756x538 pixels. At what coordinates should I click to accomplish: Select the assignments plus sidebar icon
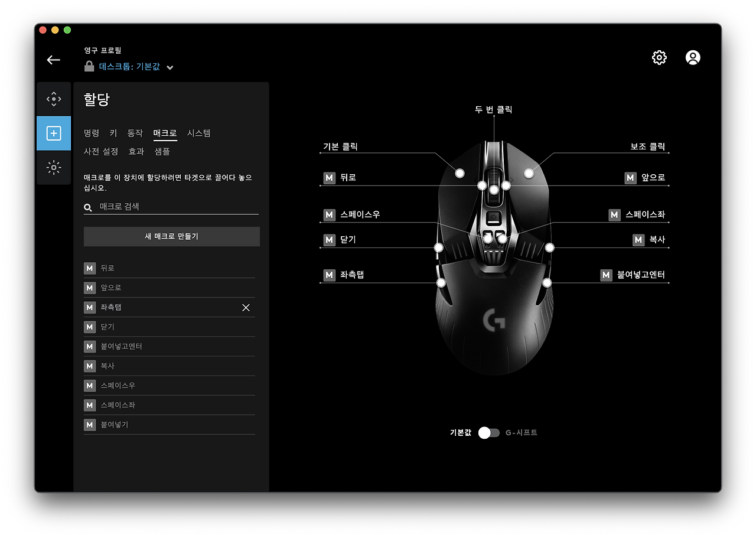[54, 133]
